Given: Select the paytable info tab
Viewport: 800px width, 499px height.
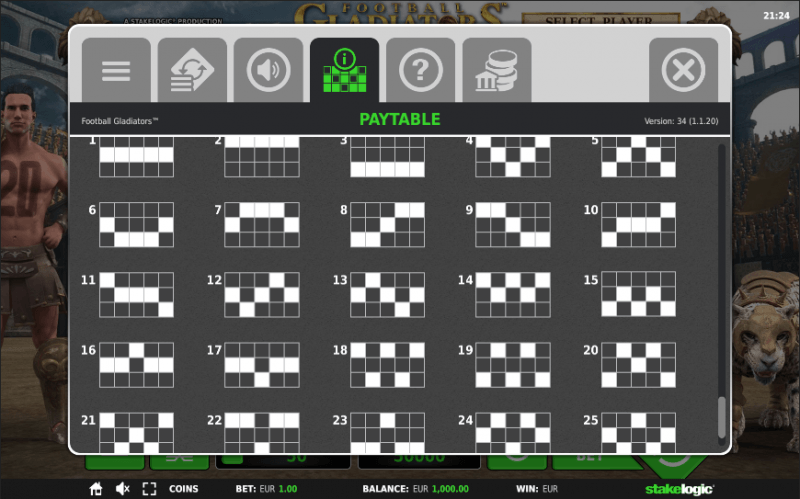Looking at the screenshot, I should tap(344, 70).
